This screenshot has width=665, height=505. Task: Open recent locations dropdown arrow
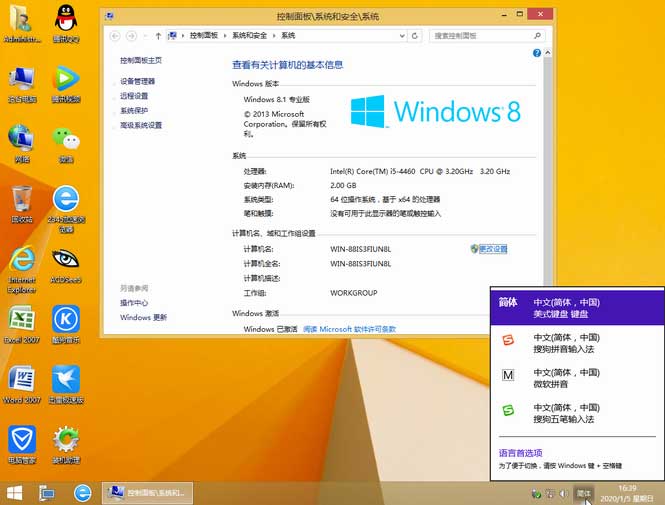point(145,36)
